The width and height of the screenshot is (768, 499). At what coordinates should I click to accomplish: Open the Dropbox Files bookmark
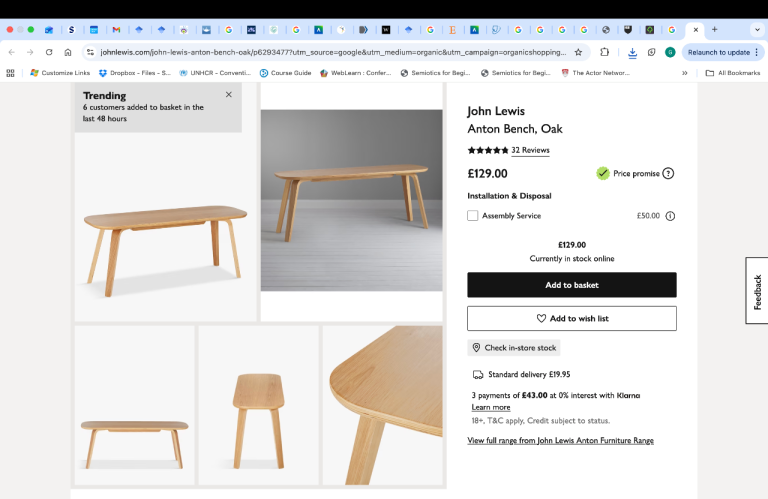pos(134,73)
